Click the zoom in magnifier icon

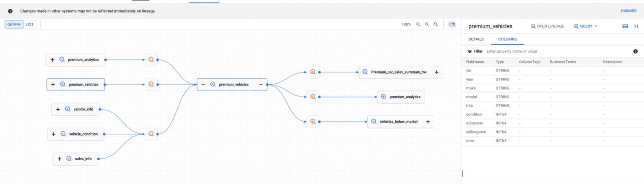click(x=418, y=24)
